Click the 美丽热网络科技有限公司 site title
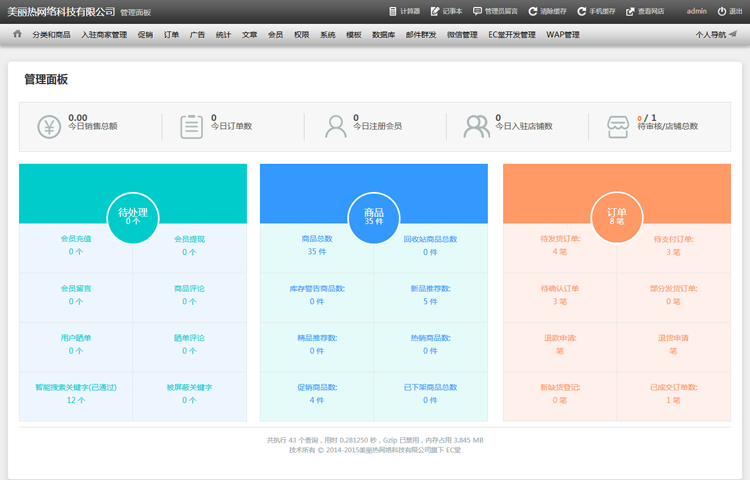This screenshot has width=750, height=480. (61, 11)
